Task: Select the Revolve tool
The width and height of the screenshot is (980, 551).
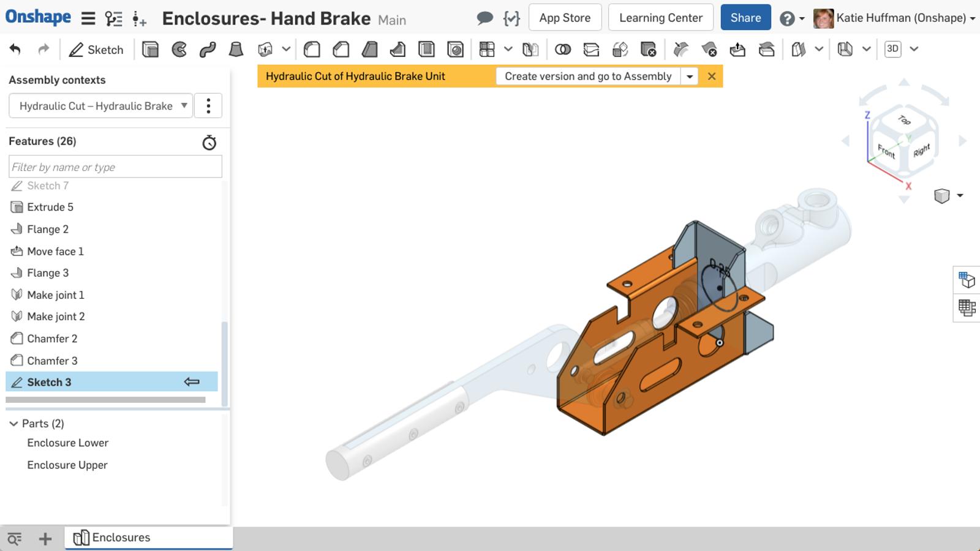Action: [179, 50]
